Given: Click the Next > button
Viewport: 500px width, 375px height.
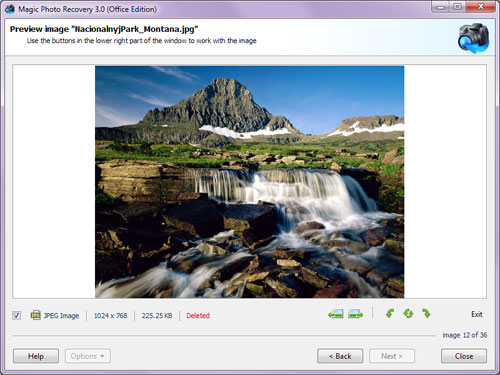Looking at the screenshot, I should tap(392, 356).
